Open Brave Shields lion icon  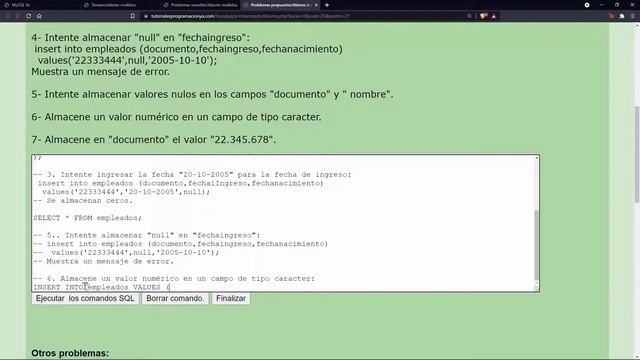pos(484,16)
